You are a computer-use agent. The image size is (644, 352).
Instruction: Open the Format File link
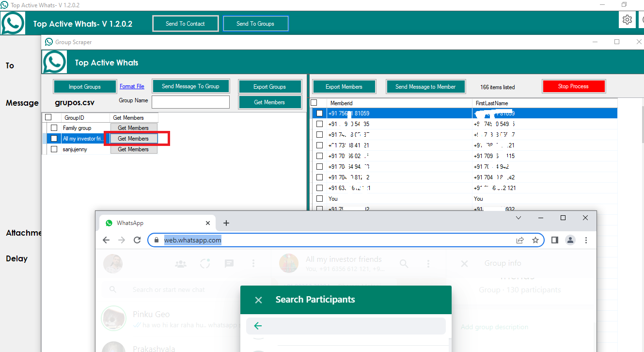coord(132,86)
